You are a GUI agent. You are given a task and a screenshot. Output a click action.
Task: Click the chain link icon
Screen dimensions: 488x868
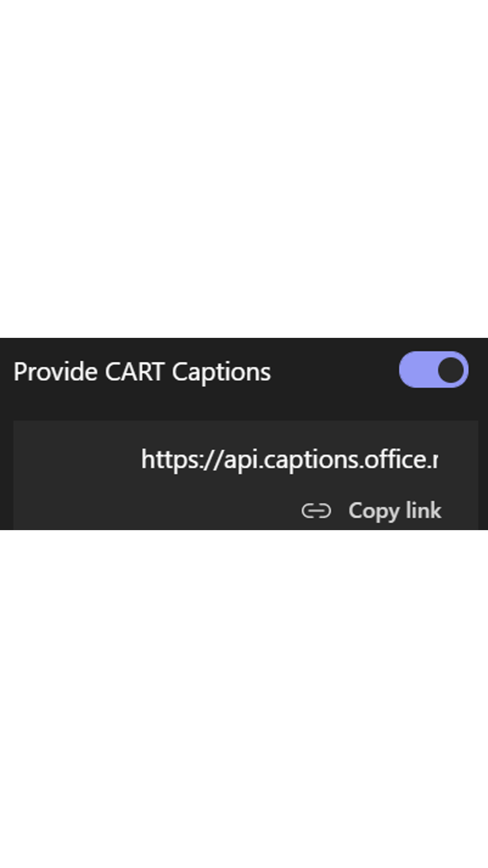pos(316,511)
